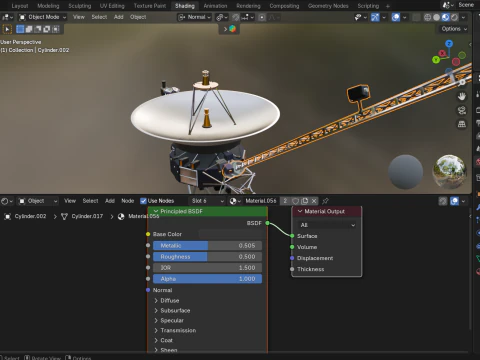Open snapping options dropdown
The width and height of the screenshot is (480, 360).
tap(247, 17)
